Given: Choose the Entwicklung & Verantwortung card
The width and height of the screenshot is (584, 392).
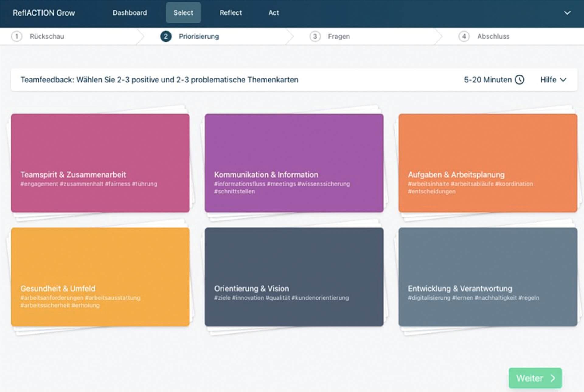Looking at the screenshot, I should tap(488, 277).
